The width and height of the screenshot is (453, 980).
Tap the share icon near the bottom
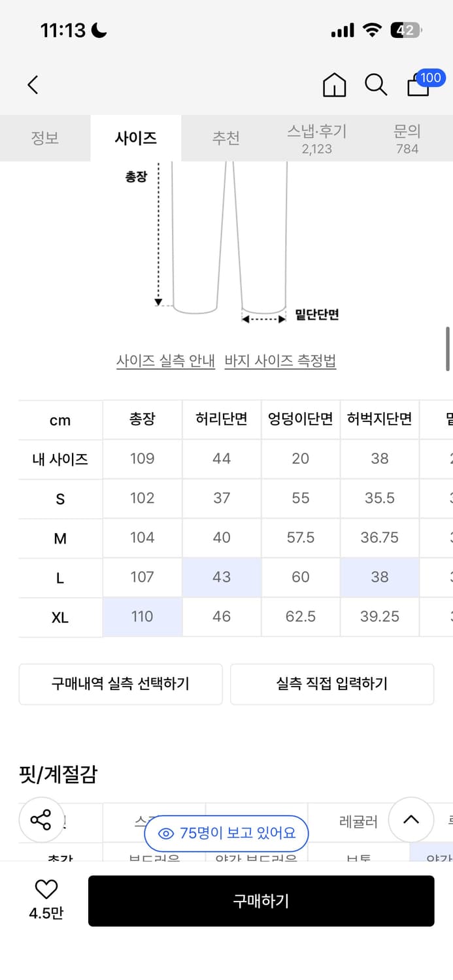click(41, 820)
